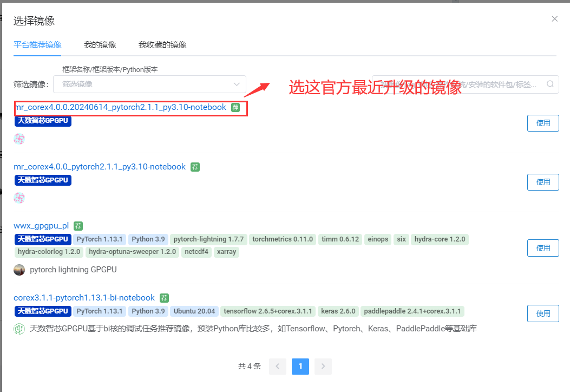Image resolution: width=570 pixels, height=392 pixels.
Task: Click the pytorch lightning GPGPU author avatar
Action: pyautogui.click(x=19, y=270)
